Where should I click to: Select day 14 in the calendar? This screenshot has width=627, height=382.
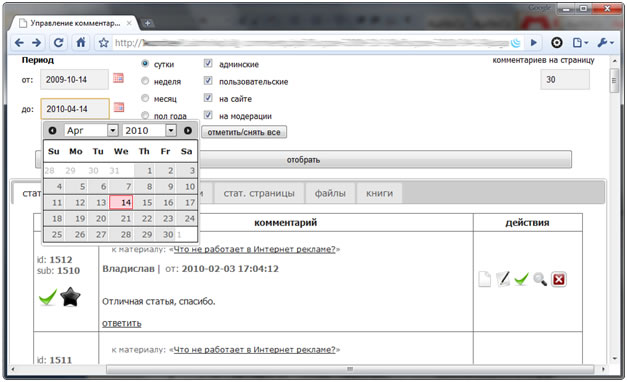coord(121,202)
